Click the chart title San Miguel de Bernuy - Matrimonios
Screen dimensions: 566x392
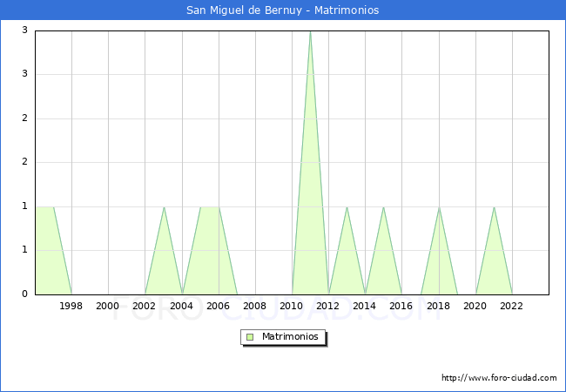283,10
